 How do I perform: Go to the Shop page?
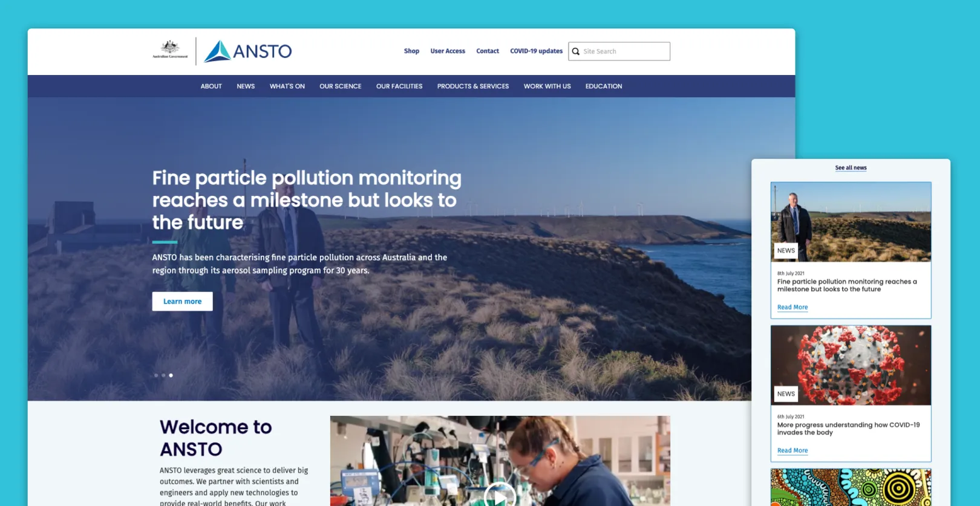click(x=411, y=51)
